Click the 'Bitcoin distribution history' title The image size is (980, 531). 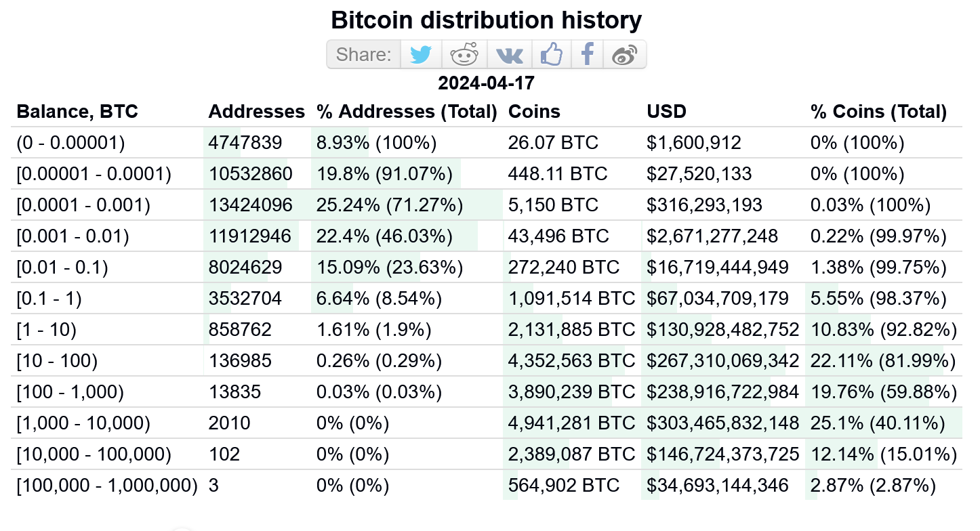click(x=486, y=20)
